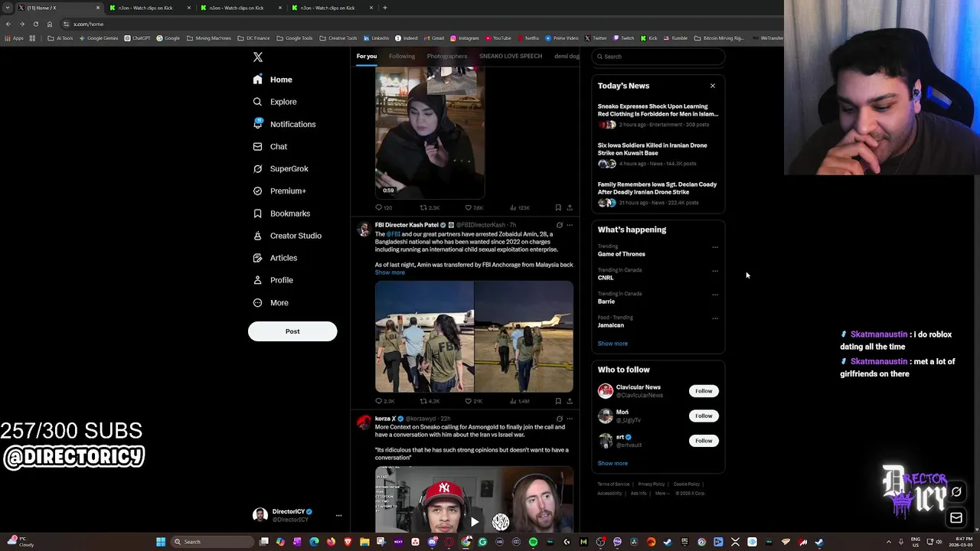Repost the video post with 2.3K reposts
The height and width of the screenshot is (551, 980).
click(430, 207)
